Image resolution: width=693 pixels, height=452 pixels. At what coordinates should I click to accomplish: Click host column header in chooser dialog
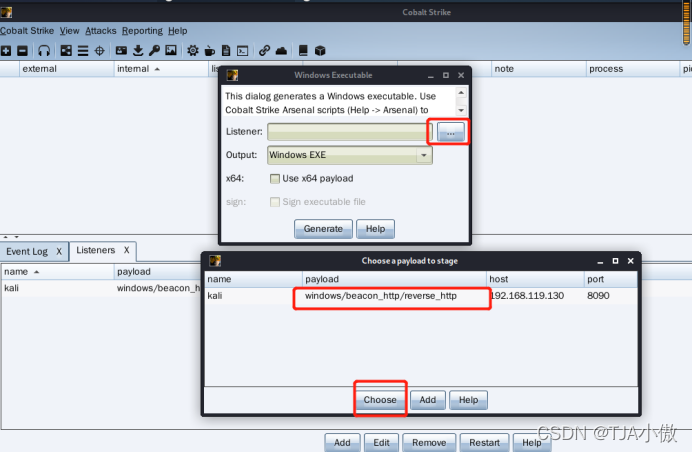[535, 279]
